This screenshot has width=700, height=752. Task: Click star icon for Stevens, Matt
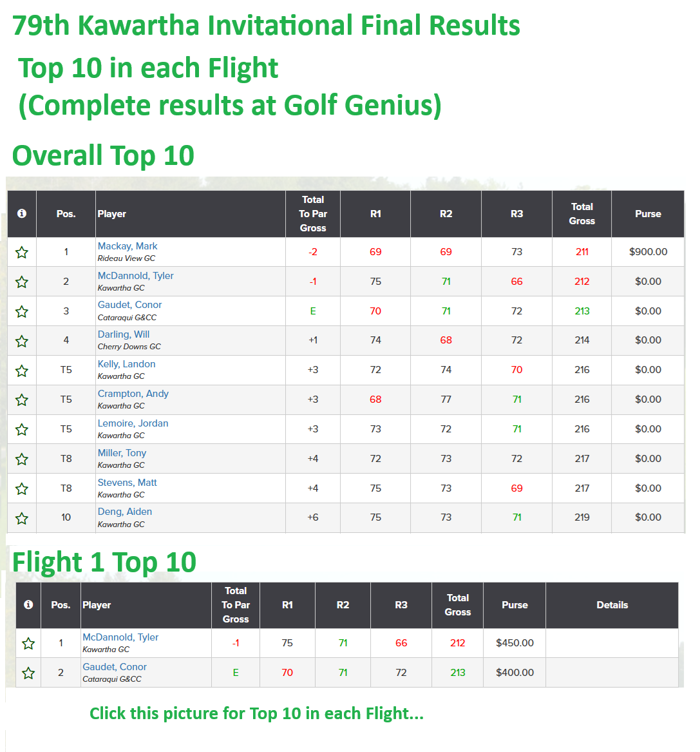tap(21, 488)
